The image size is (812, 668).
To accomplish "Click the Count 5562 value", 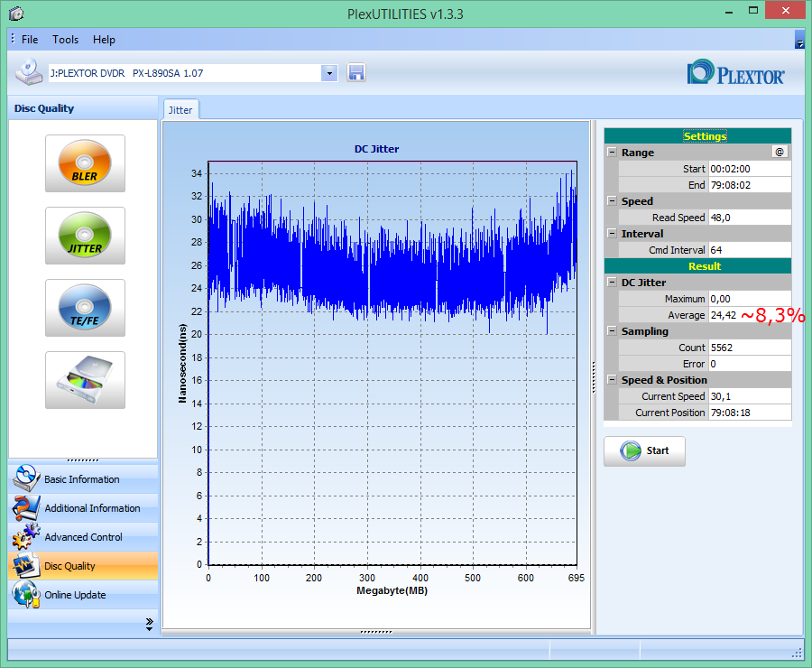I will click(750, 348).
